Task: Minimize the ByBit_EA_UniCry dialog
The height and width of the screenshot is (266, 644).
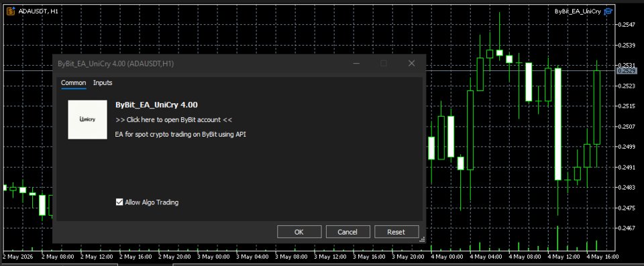Action: [356, 63]
